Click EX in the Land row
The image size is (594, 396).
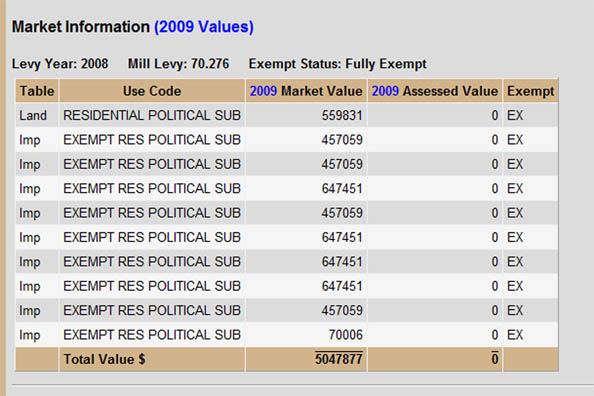point(515,115)
